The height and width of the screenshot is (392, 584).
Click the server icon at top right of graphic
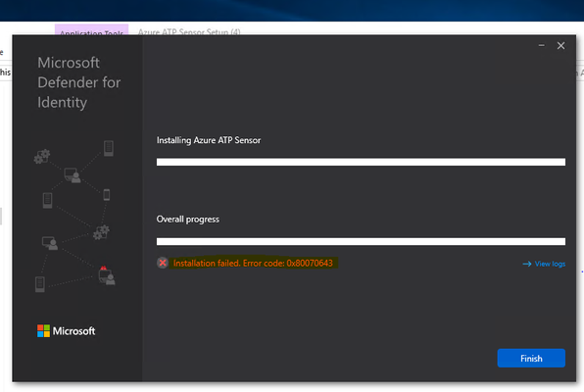(109, 148)
